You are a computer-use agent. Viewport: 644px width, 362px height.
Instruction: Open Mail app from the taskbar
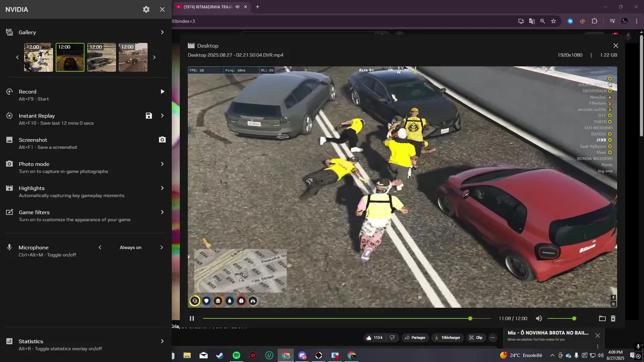[203, 355]
